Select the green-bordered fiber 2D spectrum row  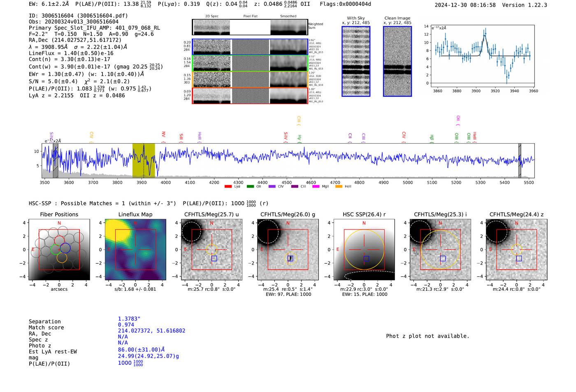click(x=250, y=63)
